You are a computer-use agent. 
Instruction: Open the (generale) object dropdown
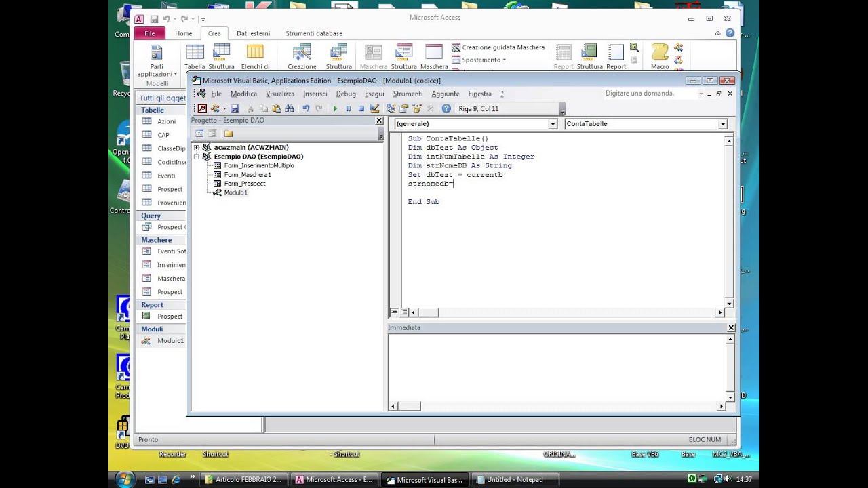[553, 124]
